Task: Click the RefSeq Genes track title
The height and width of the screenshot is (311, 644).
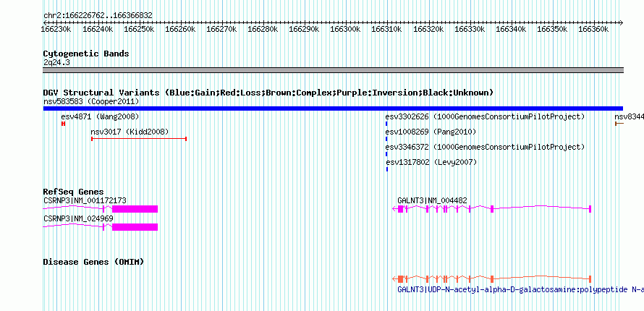Action: [73, 192]
